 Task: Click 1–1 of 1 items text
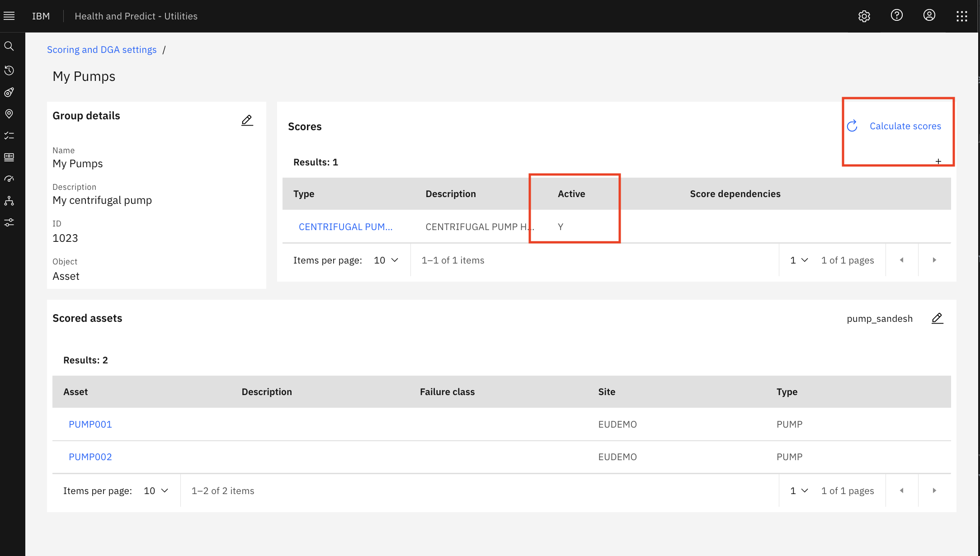453,260
